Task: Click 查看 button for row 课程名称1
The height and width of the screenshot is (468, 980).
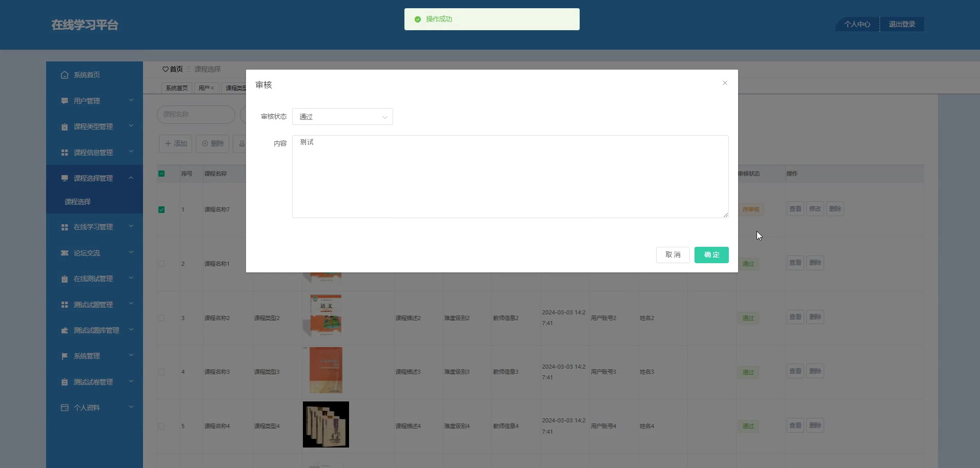Action: (x=795, y=263)
